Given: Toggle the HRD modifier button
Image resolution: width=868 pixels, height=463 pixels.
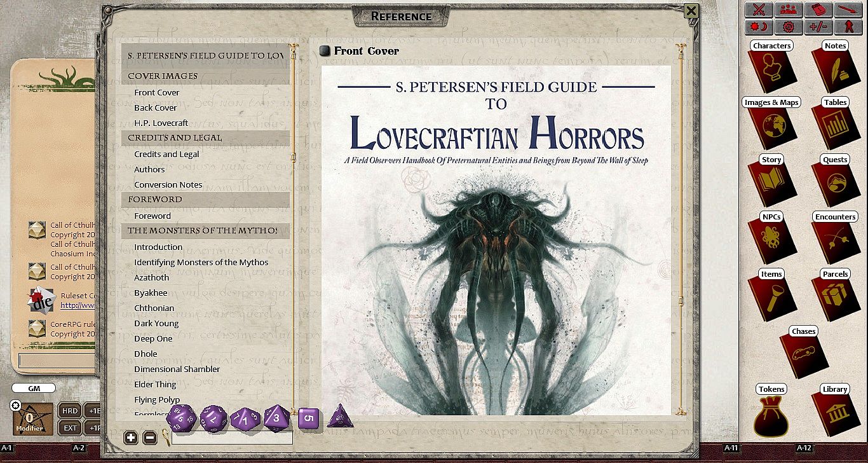Looking at the screenshot, I should [x=69, y=411].
